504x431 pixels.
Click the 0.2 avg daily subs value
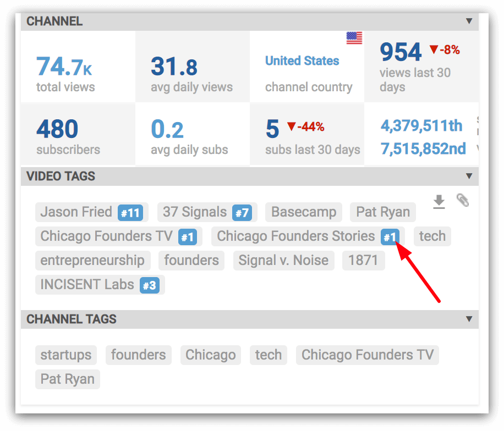tap(167, 129)
